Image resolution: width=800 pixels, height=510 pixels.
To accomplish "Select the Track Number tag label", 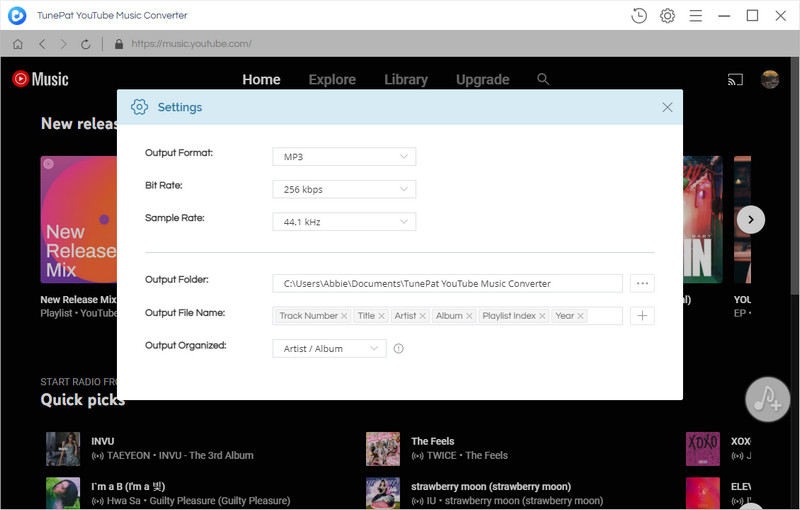I will tap(309, 316).
